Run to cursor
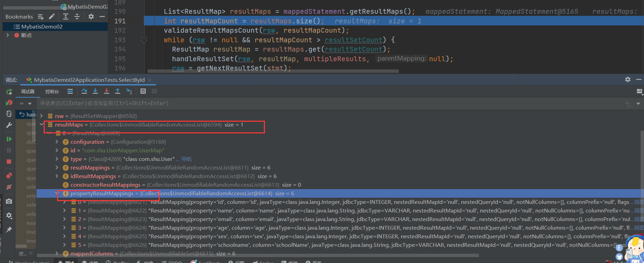Image resolution: width=644 pixels, height=263 pixels. (x=129, y=91)
